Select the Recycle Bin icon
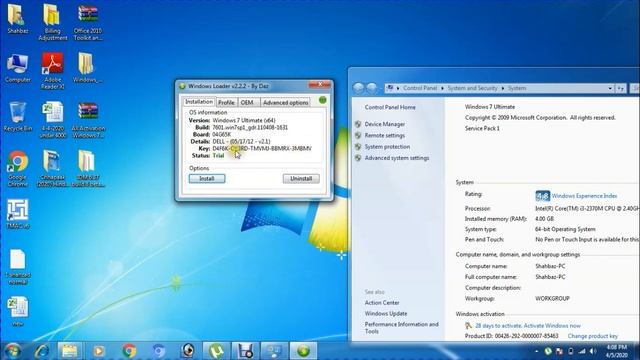The height and width of the screenshot is (360, 640). click(17, 117)
